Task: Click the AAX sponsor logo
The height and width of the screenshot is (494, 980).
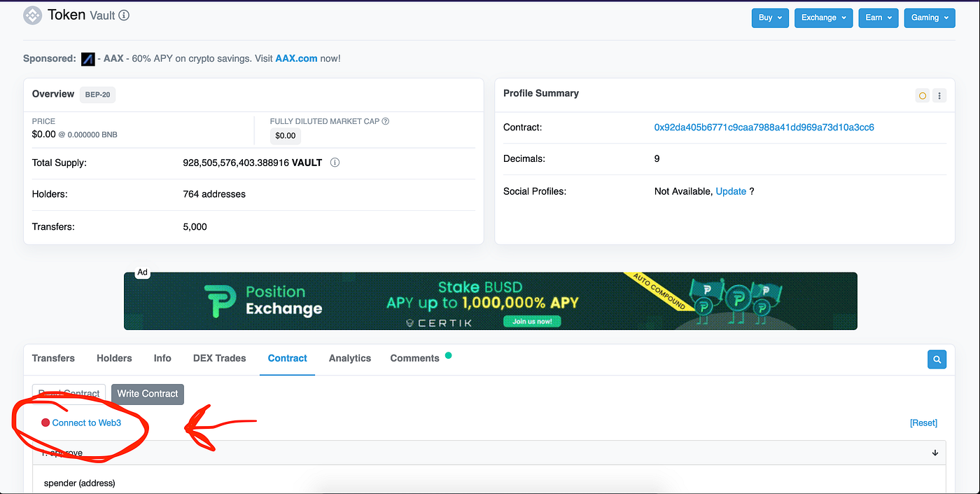Action: 87,59
